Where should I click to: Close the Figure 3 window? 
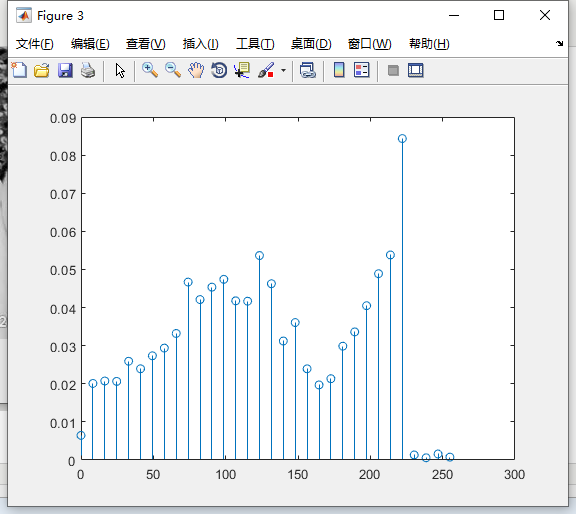click(x=545, y=15)
